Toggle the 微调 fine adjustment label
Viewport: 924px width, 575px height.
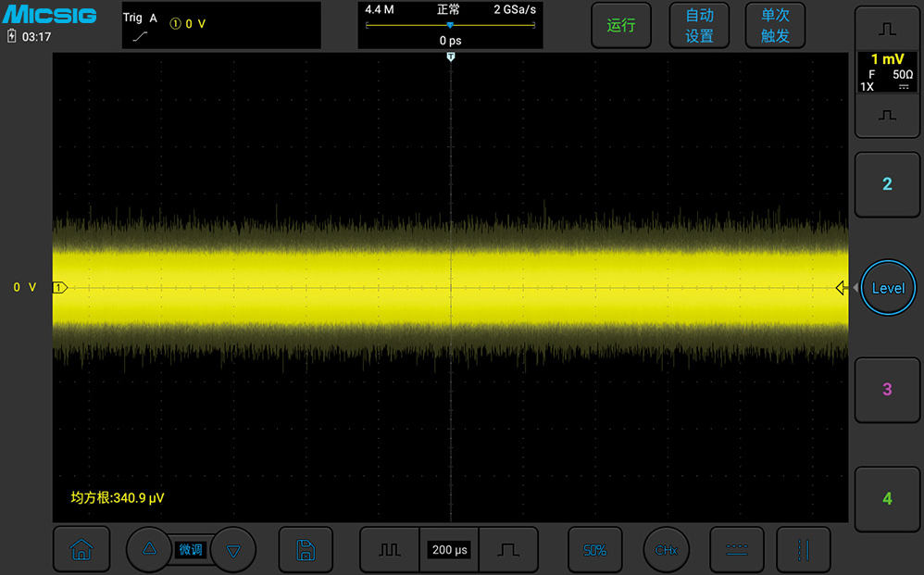[191, 550]
